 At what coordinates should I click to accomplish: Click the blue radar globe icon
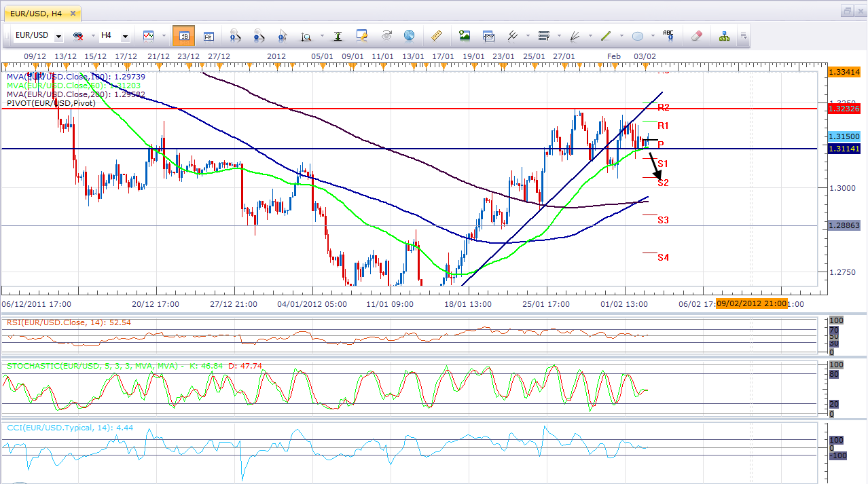[x=409, y=35]
